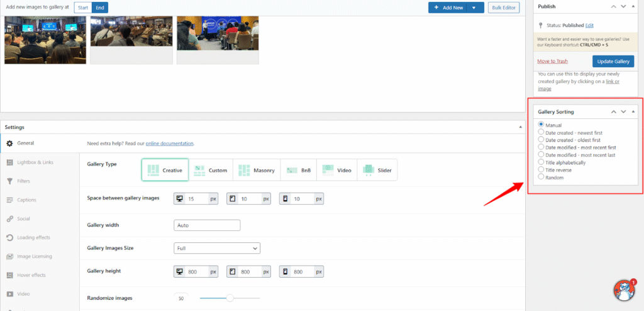Screen dimensions: 644x311
Task: Select Date modified - most recent last
Action: click(541, 155)
